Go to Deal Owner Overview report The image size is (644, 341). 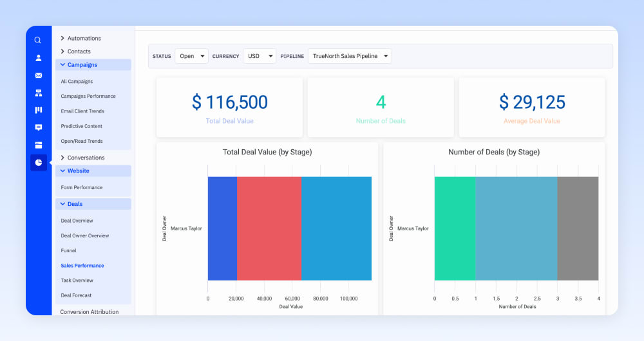(84, 235)
